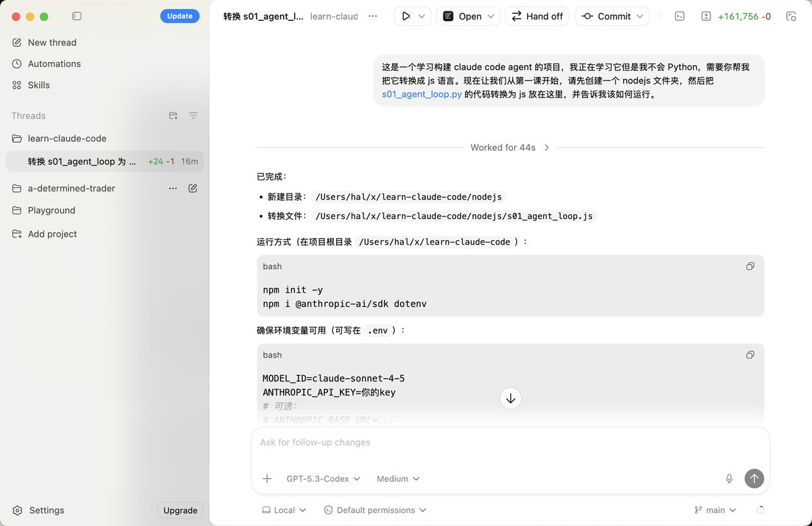Viewport: 812px width, 526px height.
Task: Open the GPT-5.3-Codex model dropdown
Action: pos(323,479)
